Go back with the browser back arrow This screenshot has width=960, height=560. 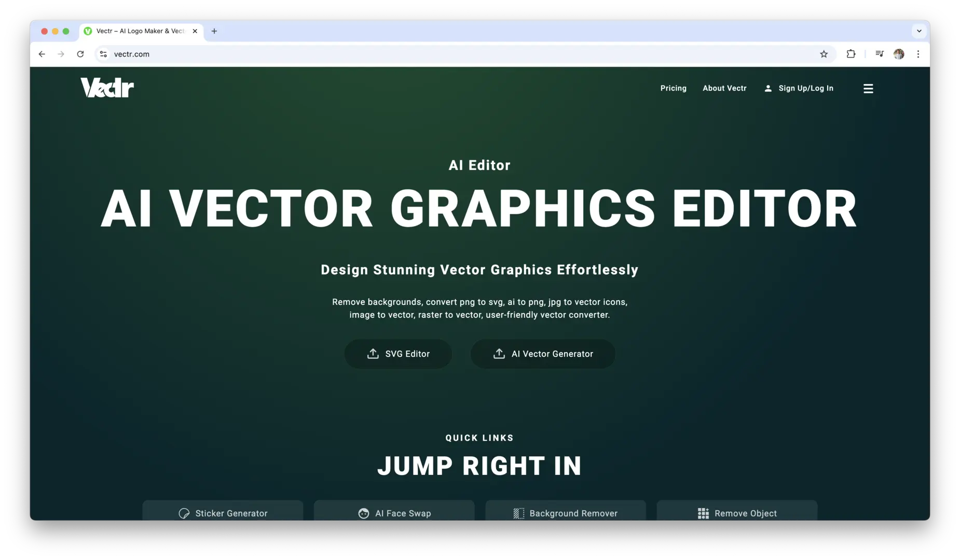click(x=42, y=54)
